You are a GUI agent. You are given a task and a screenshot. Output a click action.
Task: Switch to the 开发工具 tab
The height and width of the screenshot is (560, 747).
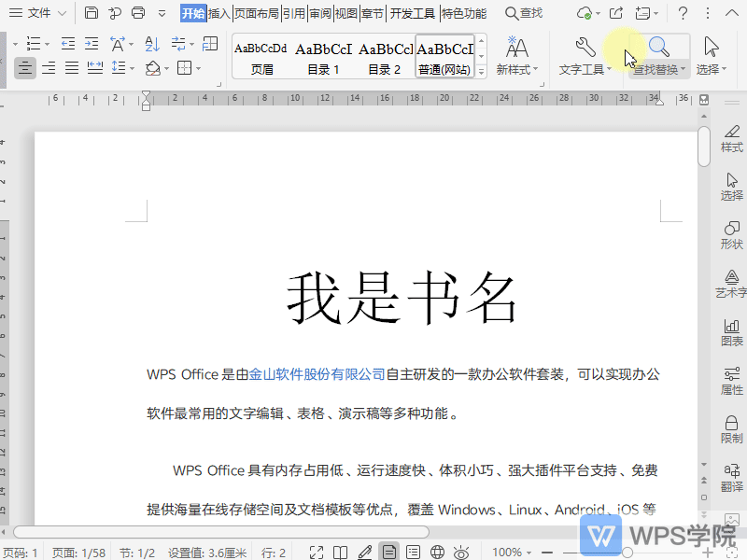pyautogui.click(x=413, y=13)
